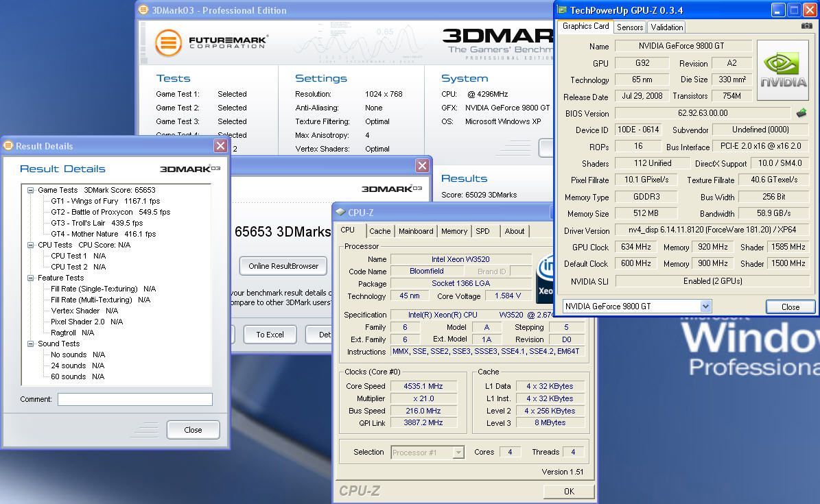The image size is (820, 504).
Task: Collapse the CPU Tests tree node
Action: tap(31, 245)
